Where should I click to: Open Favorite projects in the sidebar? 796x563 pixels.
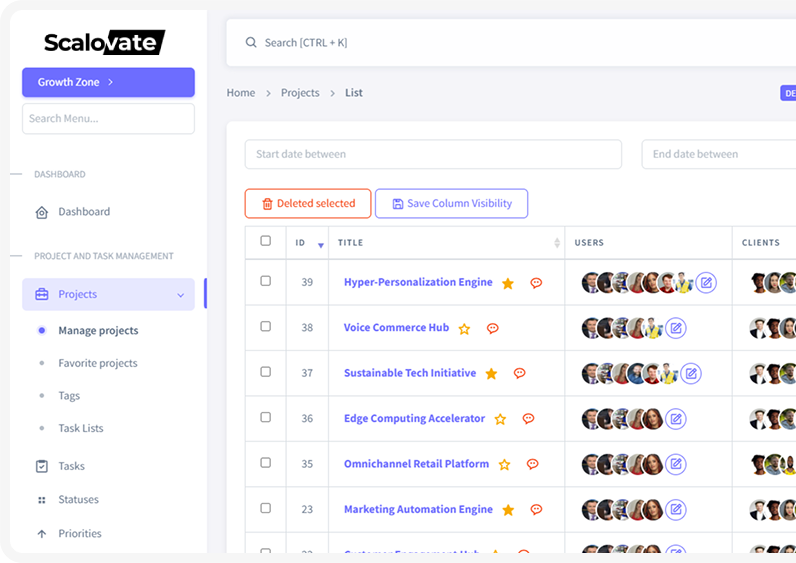(x=98, y=363)
